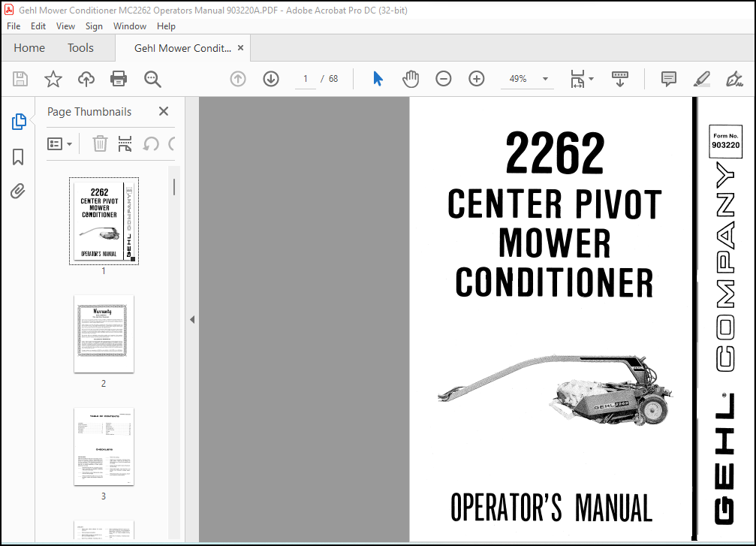Screen dimensions: 756x546
Task: Add a comment with the sticky note icon
Action: pos(669,79)
